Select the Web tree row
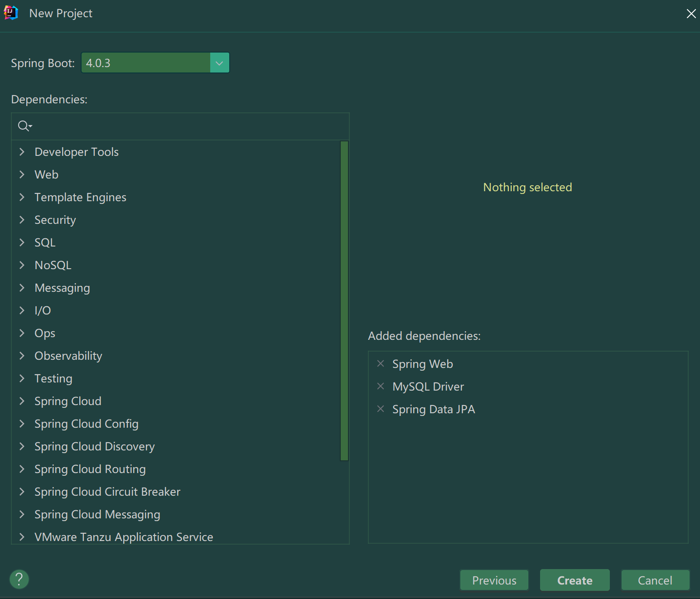Image resolution: width=700 pixels, height=599 pixels. (x=176, y=174)
